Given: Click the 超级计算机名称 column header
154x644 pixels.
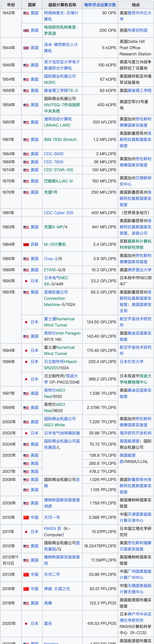Looking at the screenshot, I should (x=62, y=5).
